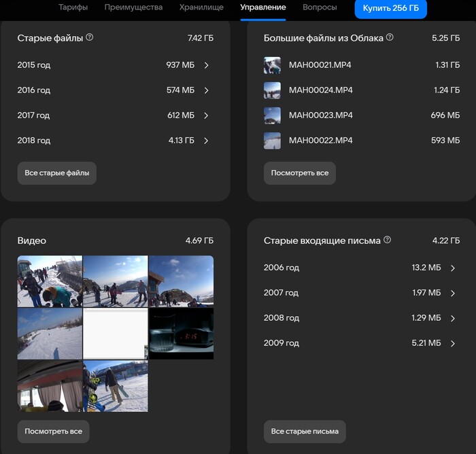Open MAH00022.MP4 file thumbnail icon
476x454 pixels.
[x=272, y=141]
